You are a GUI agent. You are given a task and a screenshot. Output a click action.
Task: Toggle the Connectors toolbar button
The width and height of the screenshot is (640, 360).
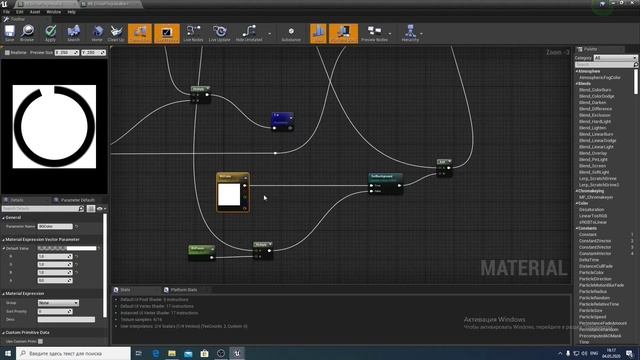pyautogui.click(x=140, y=33)
